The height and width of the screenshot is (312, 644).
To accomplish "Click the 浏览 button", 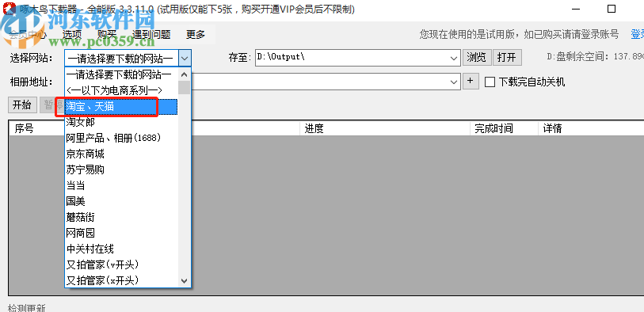I will [x=476, y=58].
